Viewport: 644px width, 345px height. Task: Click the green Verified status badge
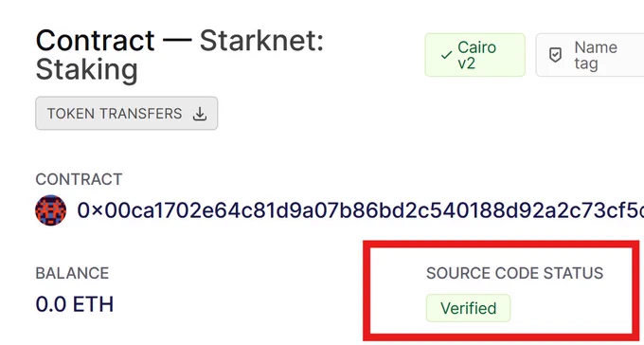(468, 308)
